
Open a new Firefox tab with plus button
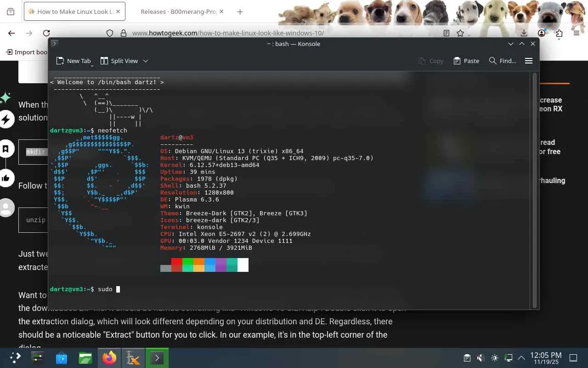[x=240, y=11]
